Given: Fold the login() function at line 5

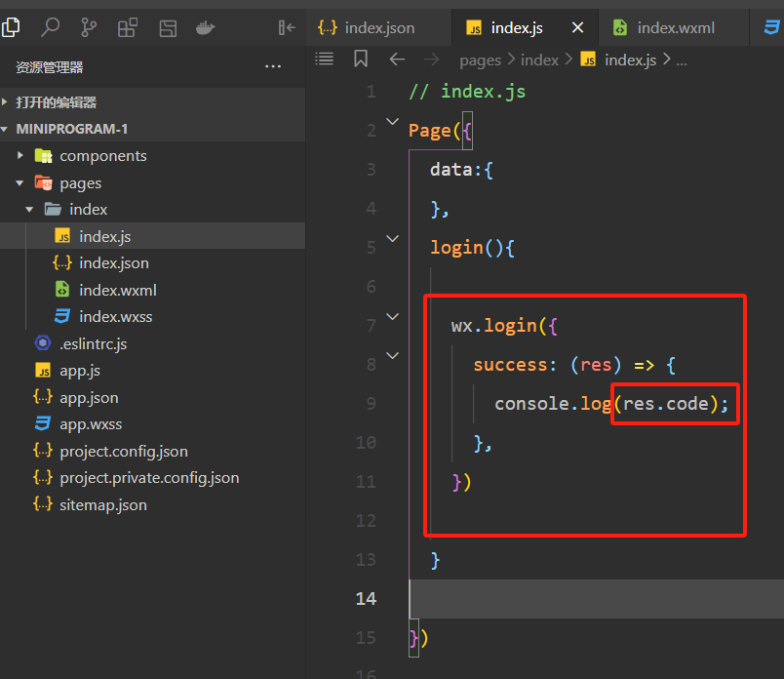Looking at the screenshot, I should (x=392, y=238).
